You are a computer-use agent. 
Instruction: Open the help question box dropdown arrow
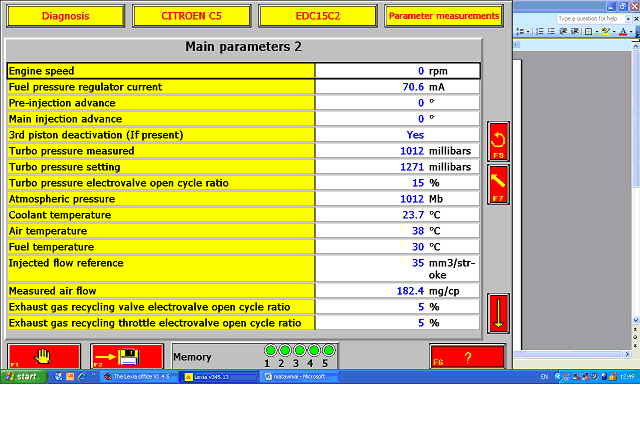coord(628,19)
